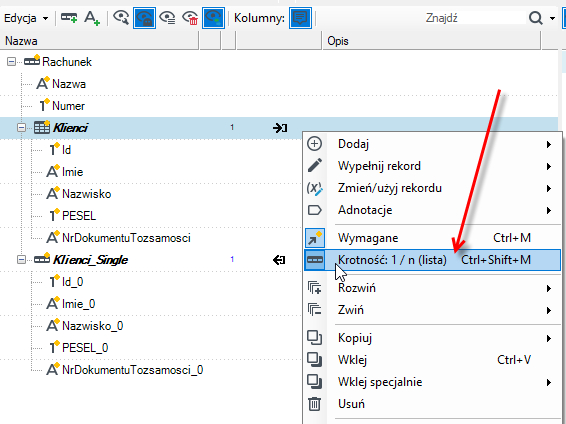This screenshot has height=424, width=566.
Task: Click the tag icon beside Adnotacje
Action: [x=314, y=210]
